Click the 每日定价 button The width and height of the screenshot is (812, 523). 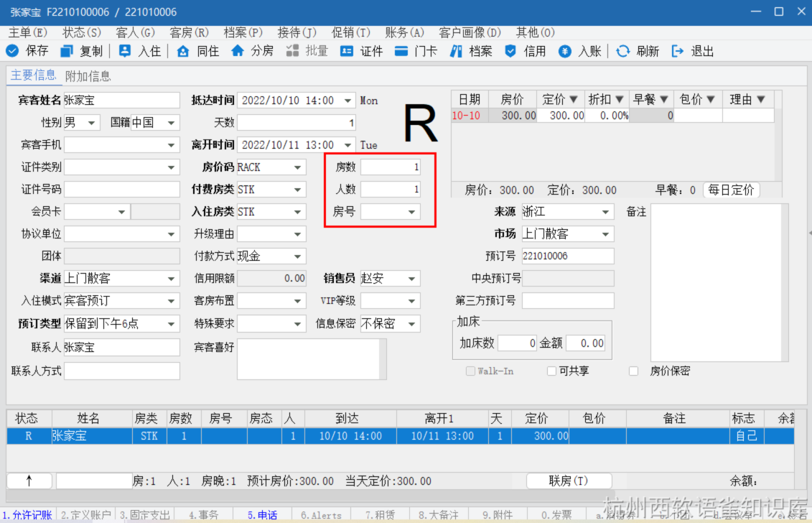731,190
